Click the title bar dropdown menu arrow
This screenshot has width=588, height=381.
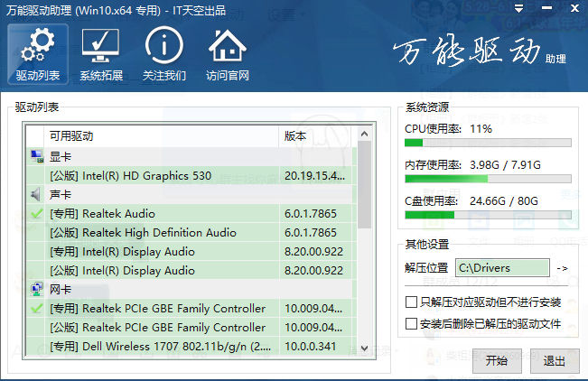(x=518, y=8)
